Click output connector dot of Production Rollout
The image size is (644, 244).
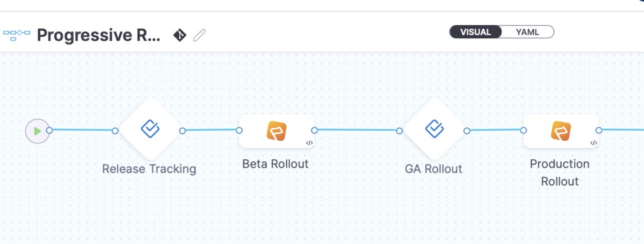[x=599, y=131]
